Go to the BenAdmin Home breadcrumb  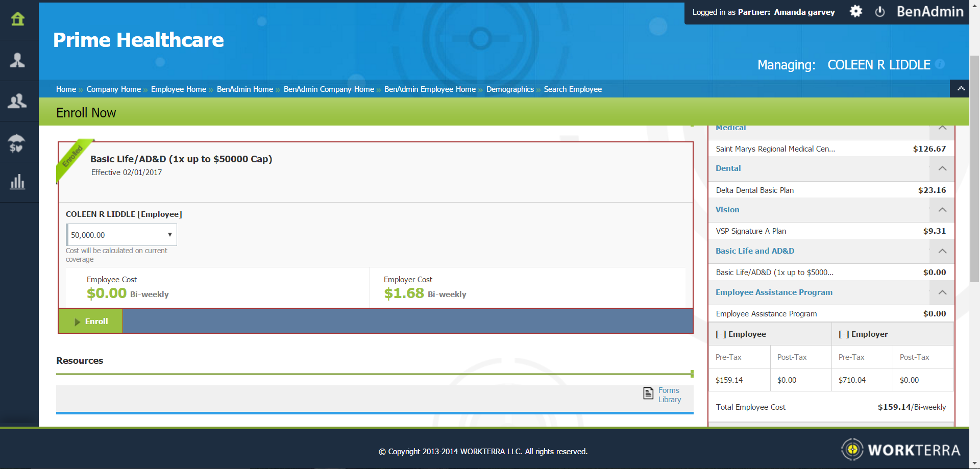(245, 89)
